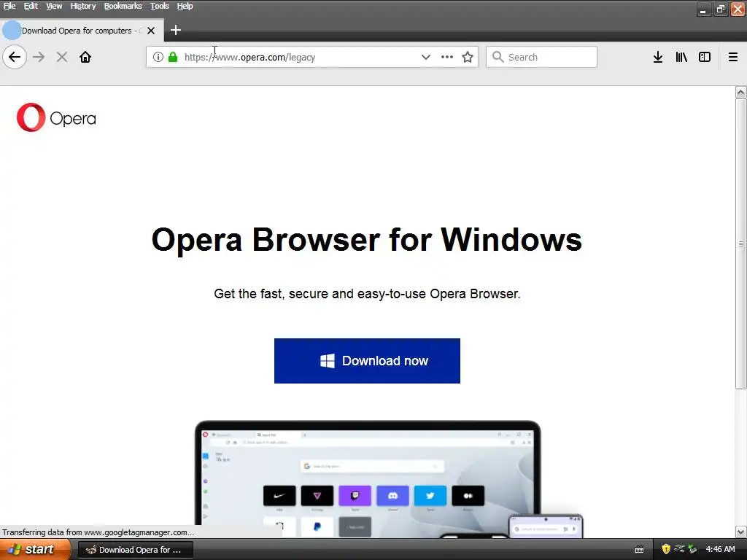Open the Library menu
The width and height of the screenshot is (747, 560).
pos(681,57)
